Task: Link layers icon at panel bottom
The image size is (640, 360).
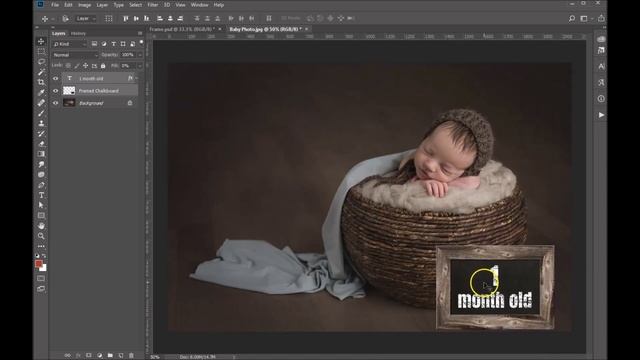Action: 68,356
